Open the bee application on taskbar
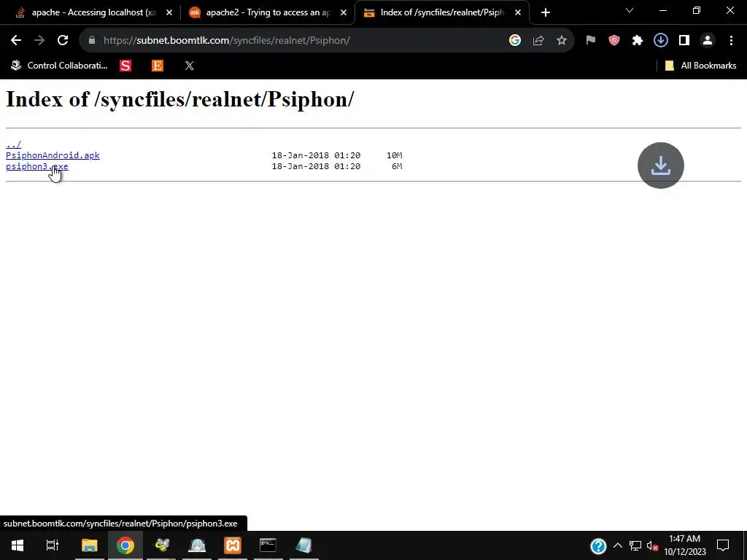This screenshot has height=560, width=747. [x=161, y=545]
